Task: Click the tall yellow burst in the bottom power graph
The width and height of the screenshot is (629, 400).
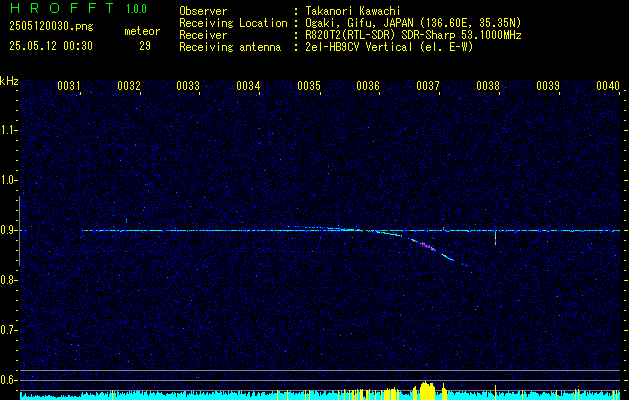Action: click(x=427, y=391)
